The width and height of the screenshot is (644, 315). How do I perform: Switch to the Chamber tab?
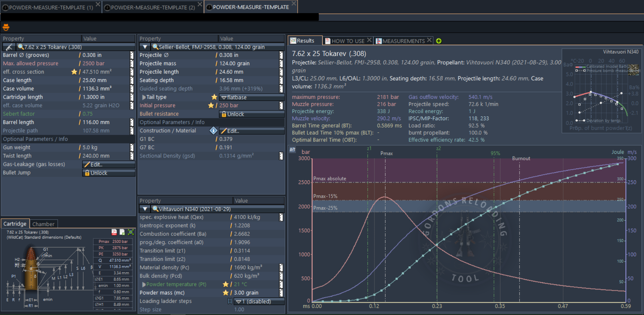[x=43, y=224]
